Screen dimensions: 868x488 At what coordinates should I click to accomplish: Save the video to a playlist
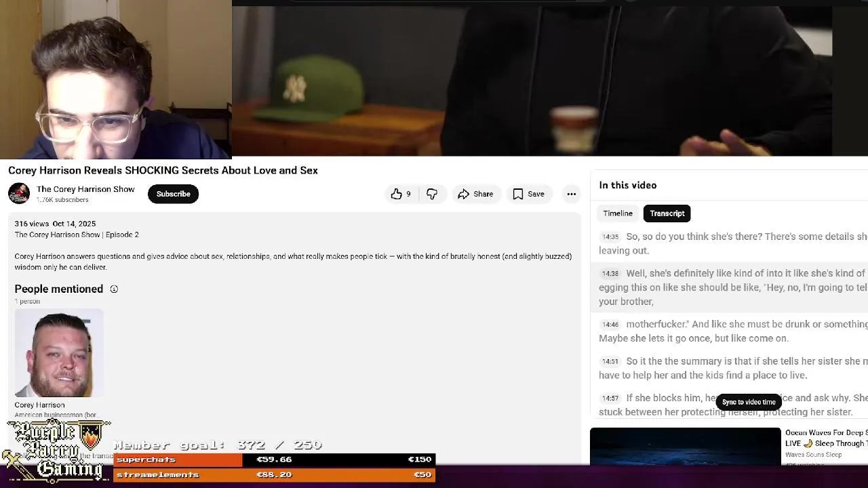[x=528, y=194]
